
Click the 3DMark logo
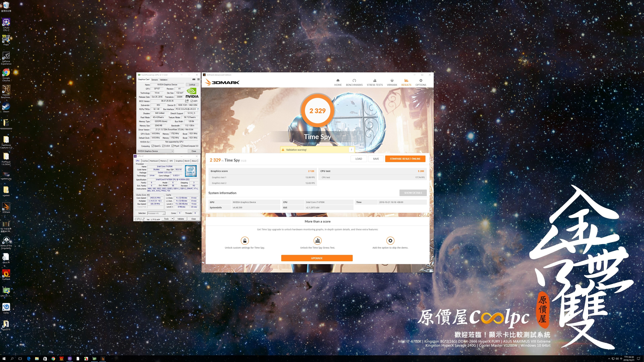click(222, 82)
